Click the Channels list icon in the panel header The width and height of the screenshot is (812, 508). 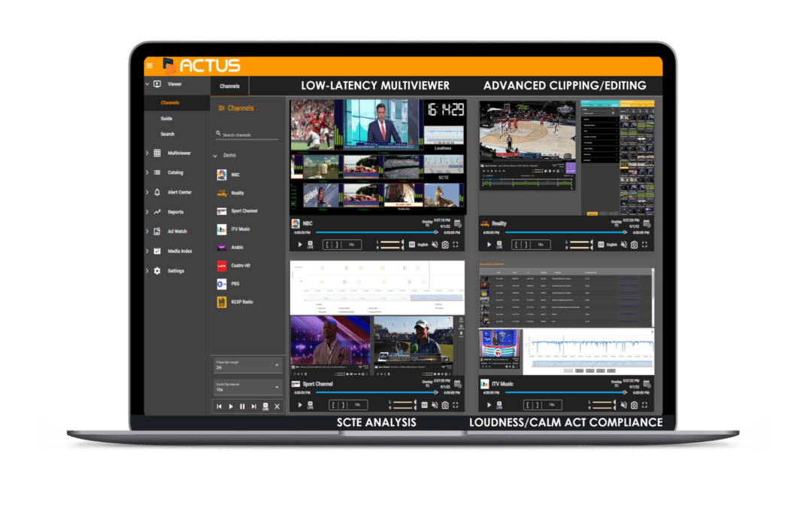(222, 108)
